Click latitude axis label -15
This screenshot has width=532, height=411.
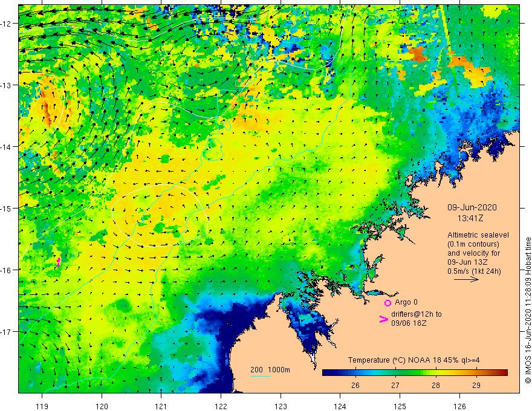[6, 208]
